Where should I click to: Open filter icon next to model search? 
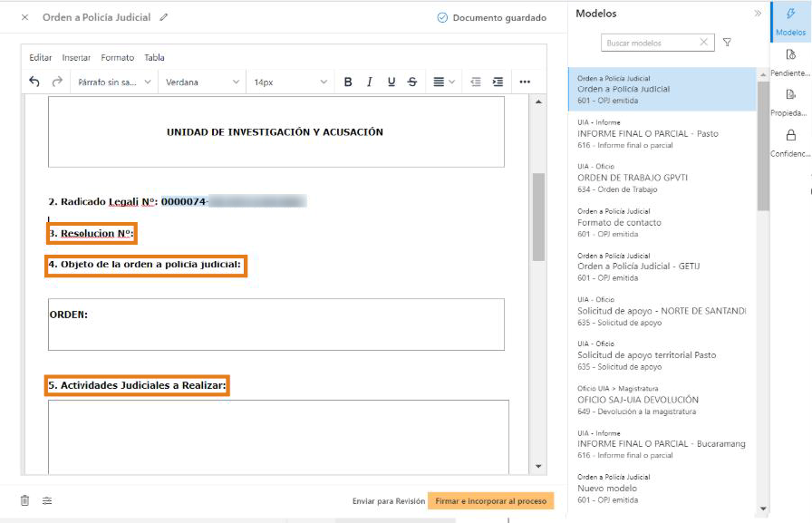(727, 43)
